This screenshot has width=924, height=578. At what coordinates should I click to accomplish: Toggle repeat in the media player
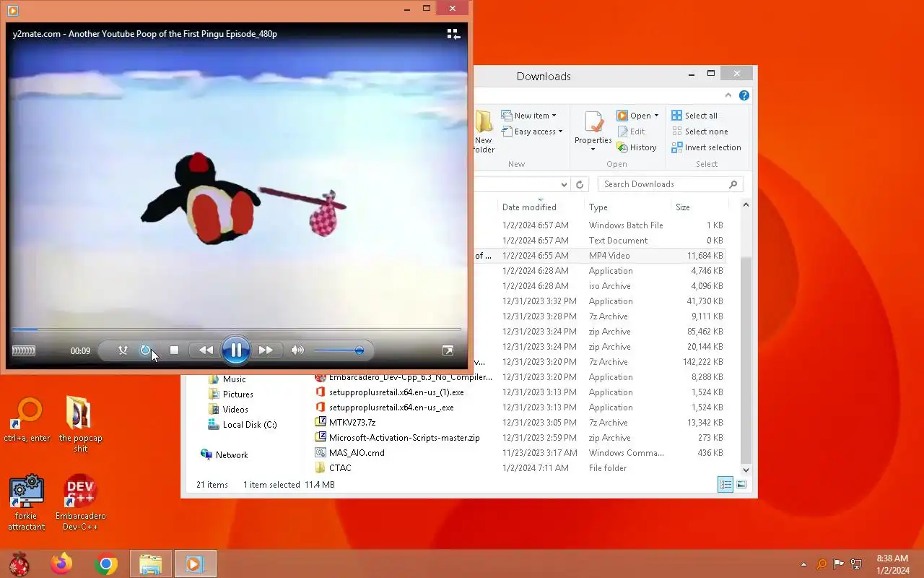[145, 350]
